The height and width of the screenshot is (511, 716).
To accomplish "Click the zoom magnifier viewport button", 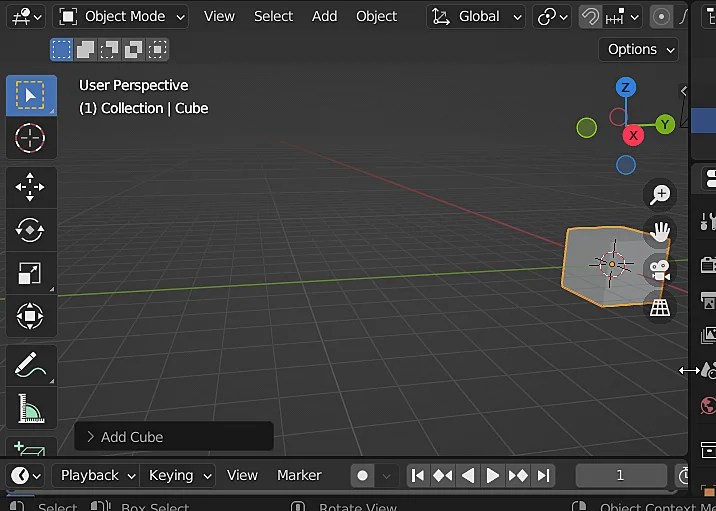I will click(659, 195).
